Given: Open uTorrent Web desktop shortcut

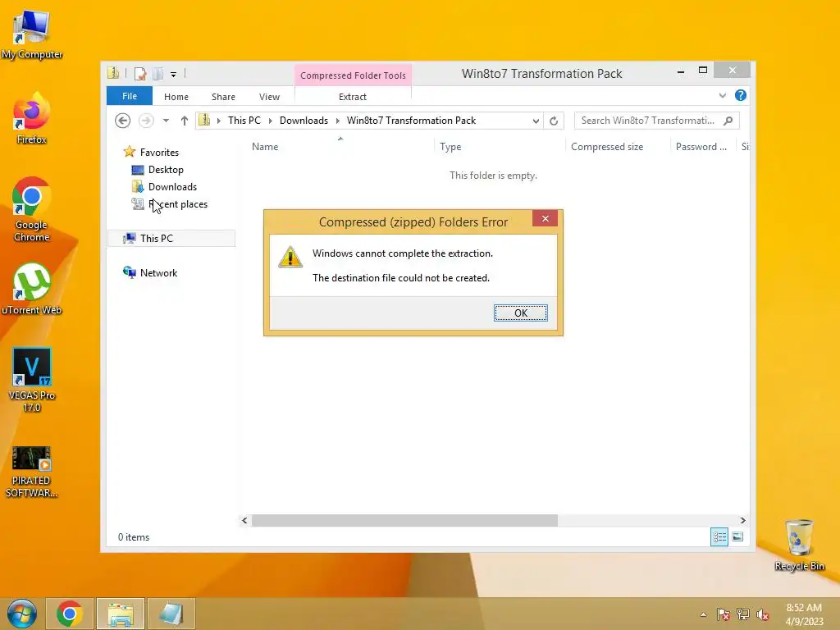Looking at the screenshot, I should [32, 289].
